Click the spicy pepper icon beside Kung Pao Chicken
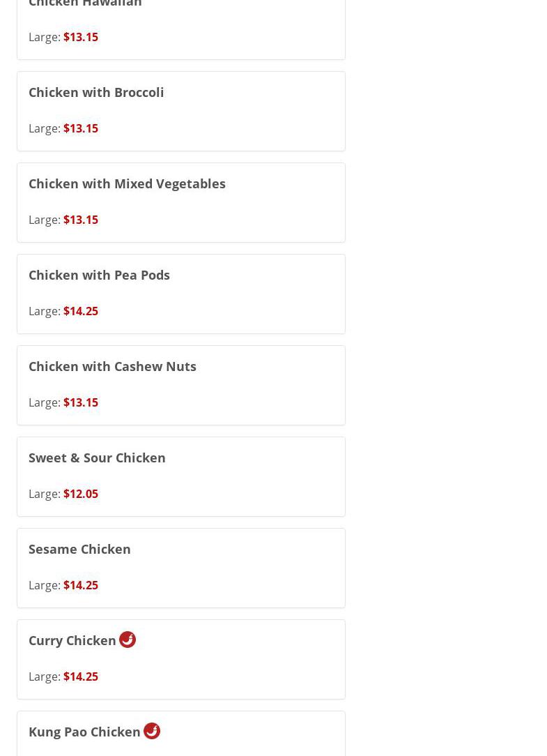 point(152,731)
